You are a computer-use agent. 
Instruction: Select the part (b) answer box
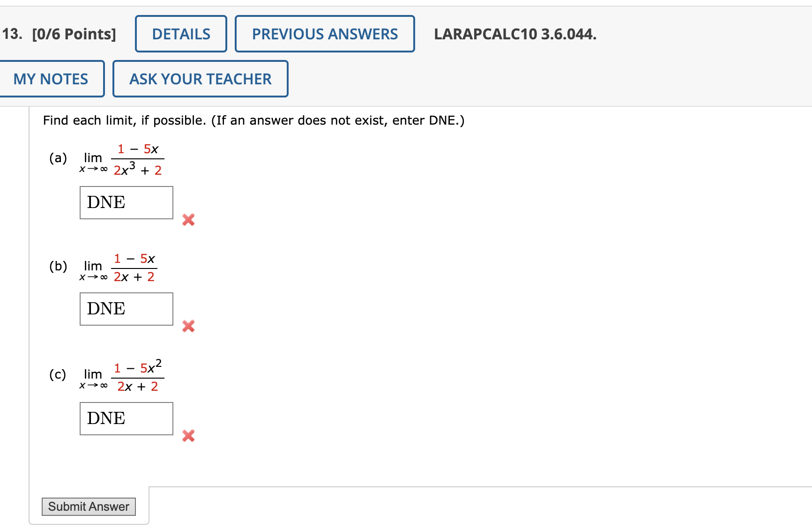(126, 309)
